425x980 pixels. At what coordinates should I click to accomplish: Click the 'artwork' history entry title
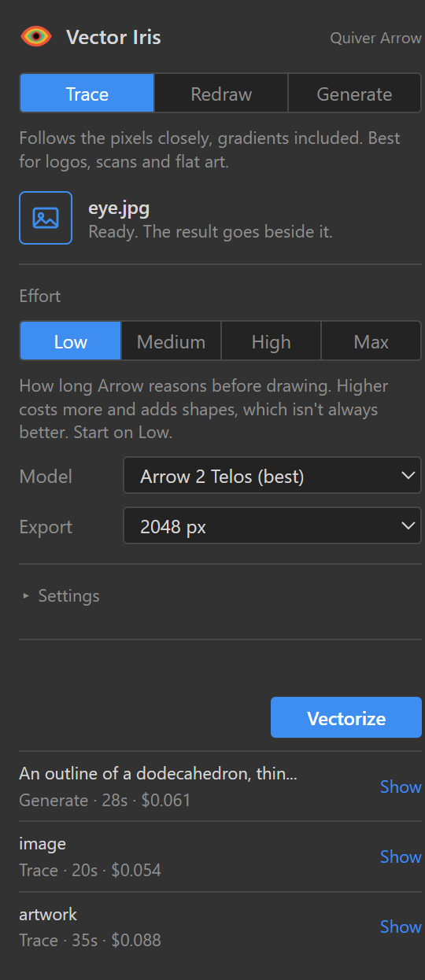pos(48,914)
